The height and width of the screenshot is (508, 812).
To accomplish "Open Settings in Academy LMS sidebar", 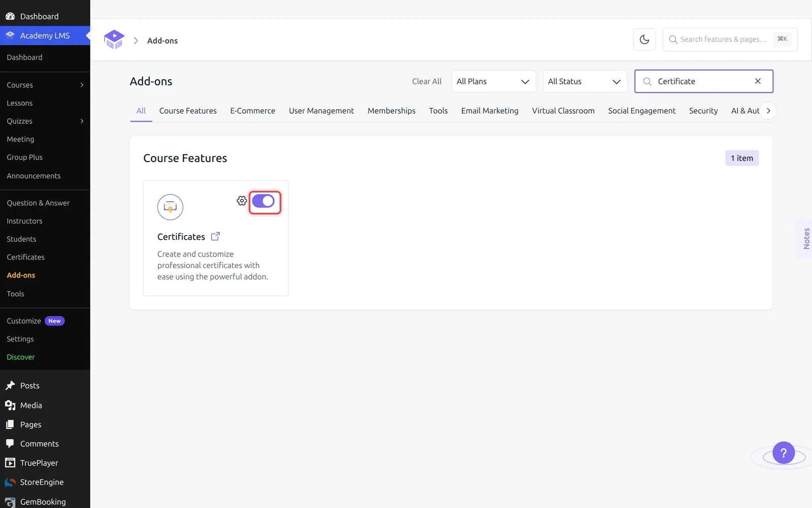I will coord(20,339).
